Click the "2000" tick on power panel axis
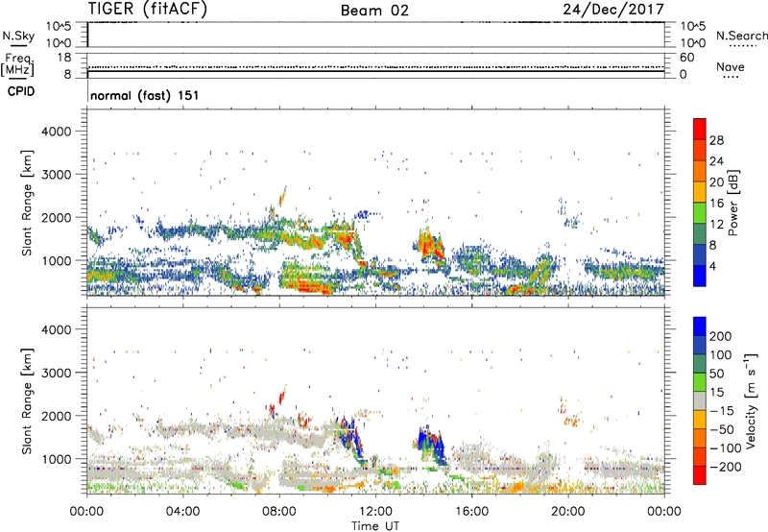This screenshot has width=768, height=532. (x=56, y=217)
